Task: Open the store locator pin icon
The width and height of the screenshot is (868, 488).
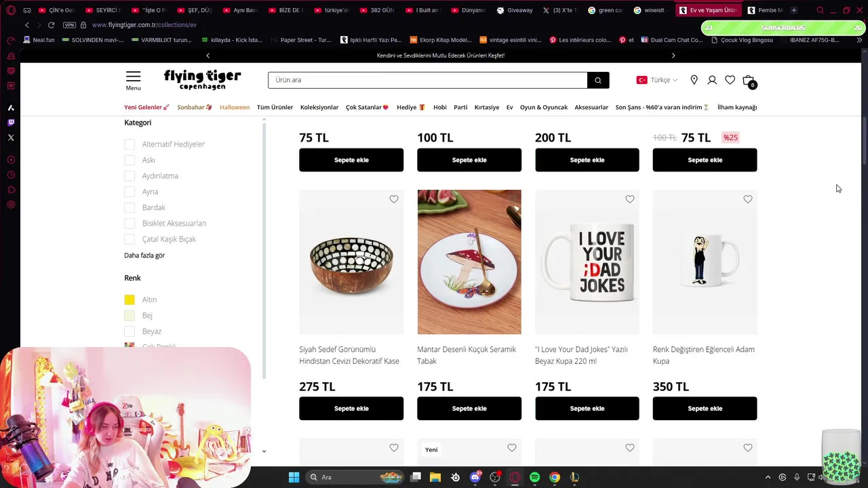Action: click(x=694, y=80)
